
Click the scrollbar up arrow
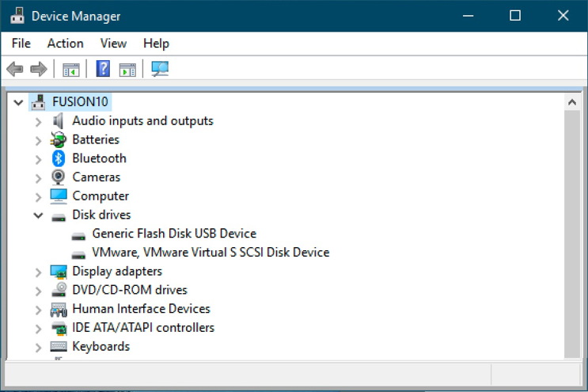(572, 102)
